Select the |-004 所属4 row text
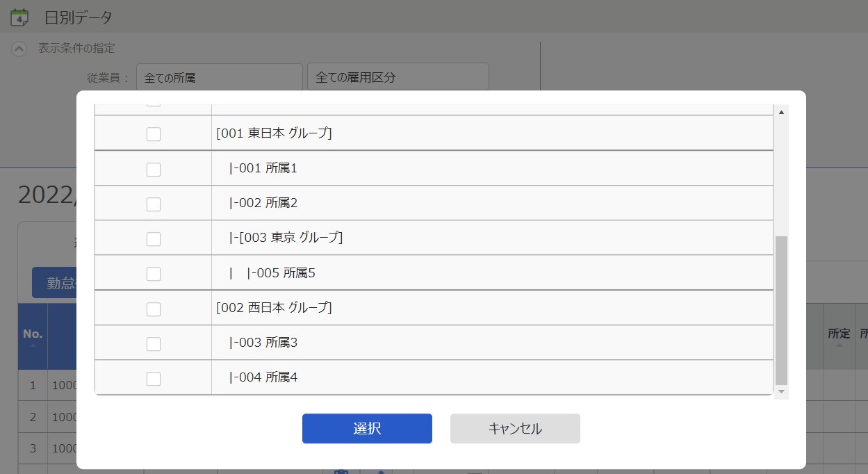Viewport: 868px width, 474px height. (263, 377)
